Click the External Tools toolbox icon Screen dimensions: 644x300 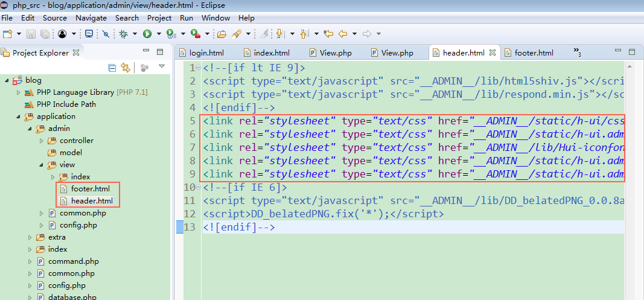pos(196,34)
